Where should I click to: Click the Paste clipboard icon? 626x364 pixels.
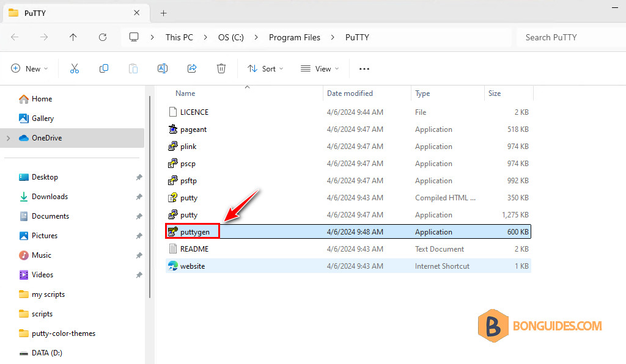(x=133, y=68)
